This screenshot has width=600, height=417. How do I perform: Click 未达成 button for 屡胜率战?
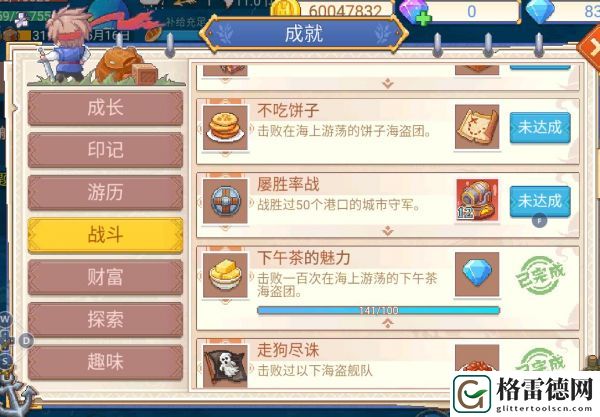pyautogui.click(x=540, y=201)
